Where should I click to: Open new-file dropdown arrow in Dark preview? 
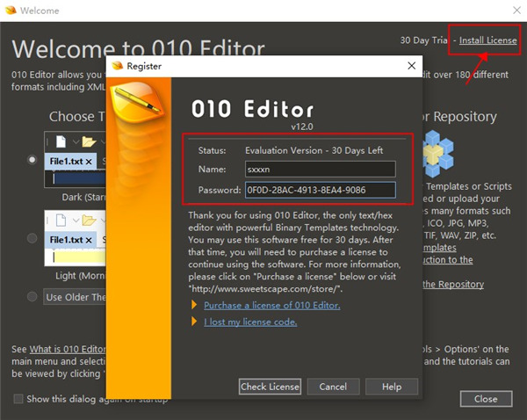[x=76, y=142]
